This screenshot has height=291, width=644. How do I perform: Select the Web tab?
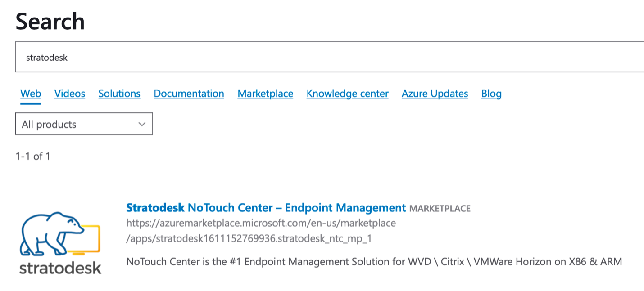point(31,94)
